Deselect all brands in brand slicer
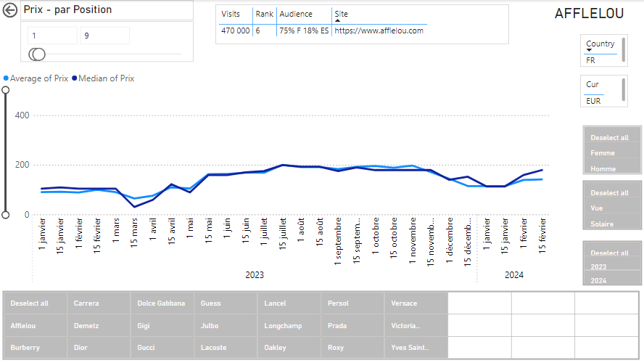The height and width of the screenshot is (363, 644). [x=35, y=303]
